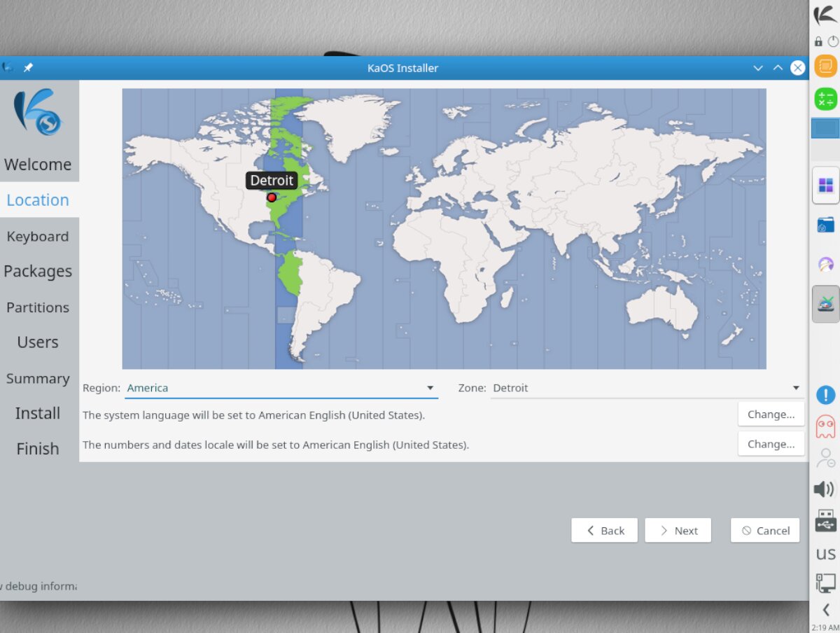
Task: Click the power/leave icon in panel
Action: (x=833, y=42)
